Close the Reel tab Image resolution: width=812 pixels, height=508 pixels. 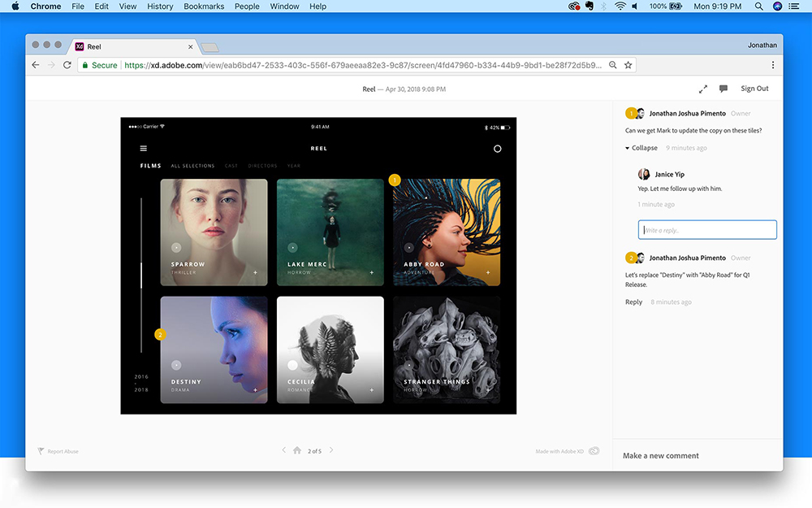coord(191,46)
